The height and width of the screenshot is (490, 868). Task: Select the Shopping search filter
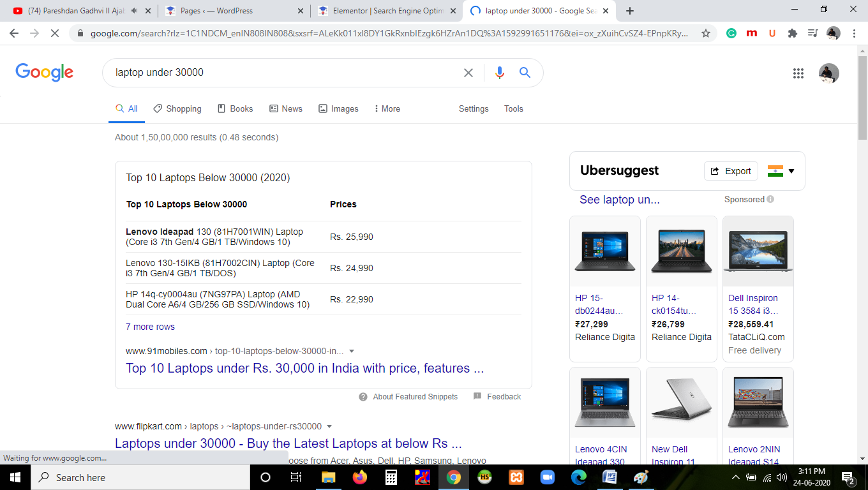click(x=177, y=108)
